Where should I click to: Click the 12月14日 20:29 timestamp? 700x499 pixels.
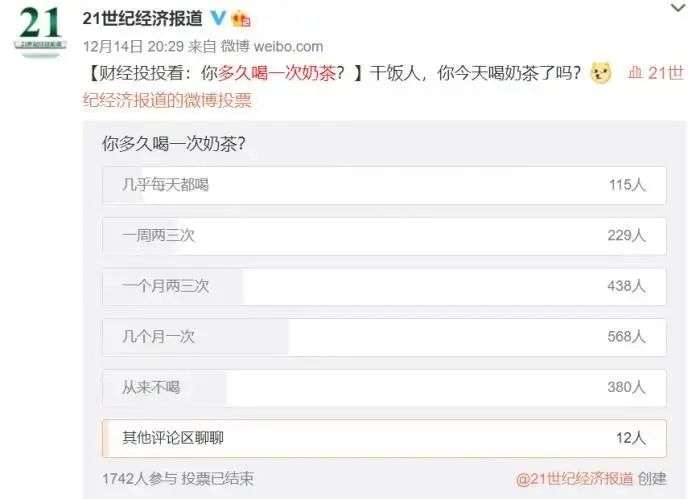pos(133,46)
